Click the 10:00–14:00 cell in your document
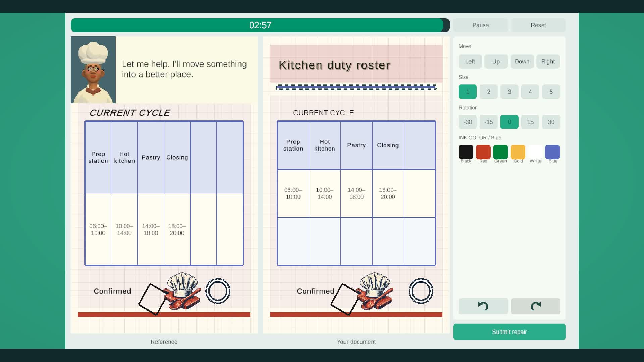Image resolution: width=644 pixels, height=362 pixels. (x=325, y=193)
